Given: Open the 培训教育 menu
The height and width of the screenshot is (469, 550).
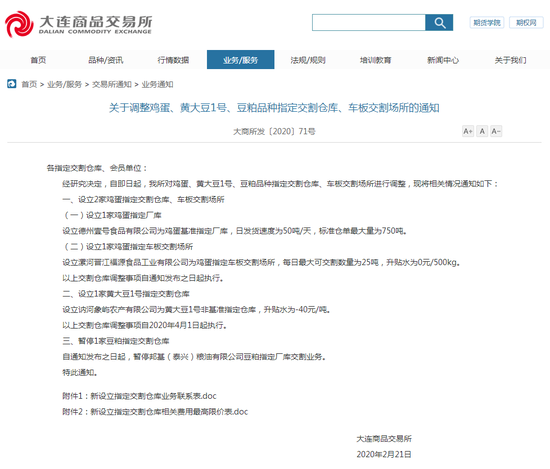Looking at the screenshot, I should tap(376, 60).
